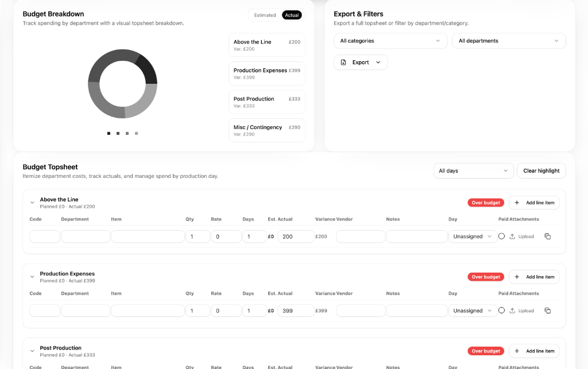Mark Production Expenses item as paid
This screenshot has height=369, width=588.
501,310
